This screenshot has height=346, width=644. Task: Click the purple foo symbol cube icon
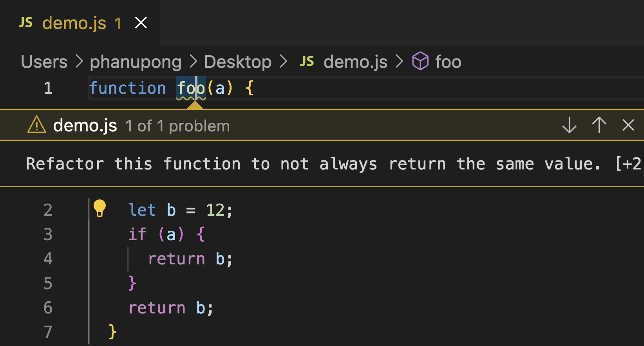pos(420,61)
